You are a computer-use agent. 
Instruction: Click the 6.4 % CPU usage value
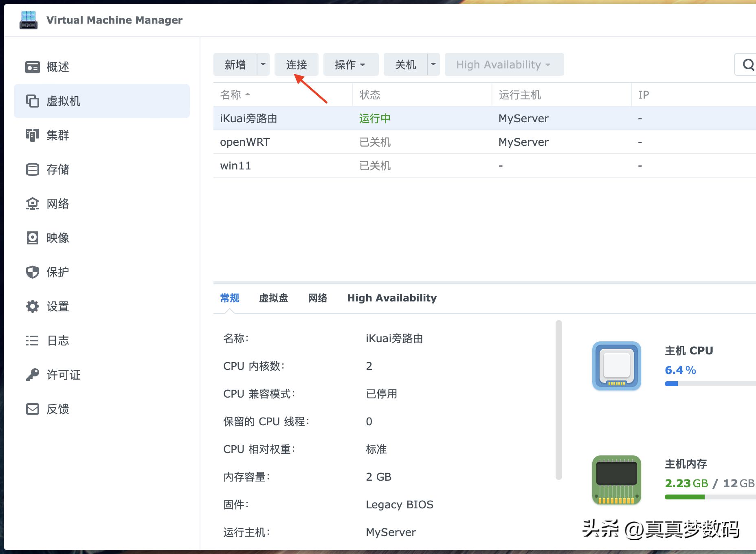coord(680,370)
